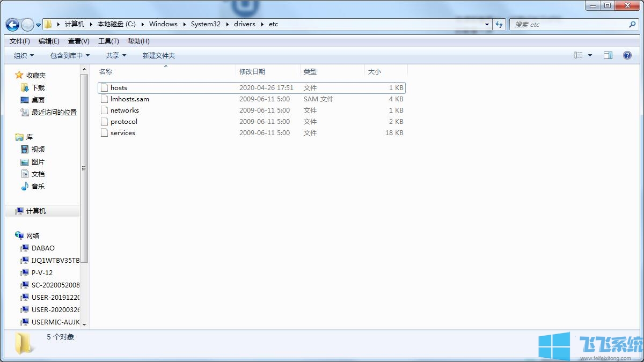Image resolution: width=644 pixels, height=362 pixels.
Task: Open the services file
Action: [x=122, y=132]
